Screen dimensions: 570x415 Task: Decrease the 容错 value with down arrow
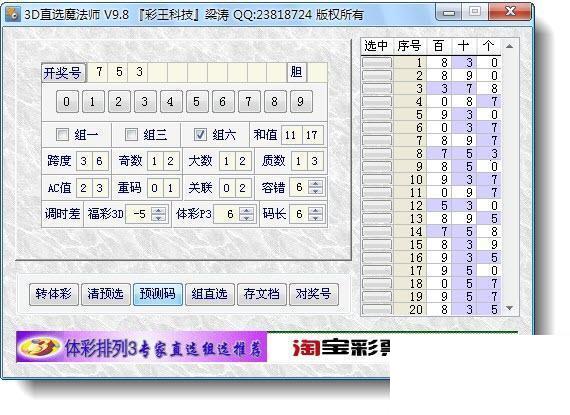pyautogui.click(x=316, y=191)
